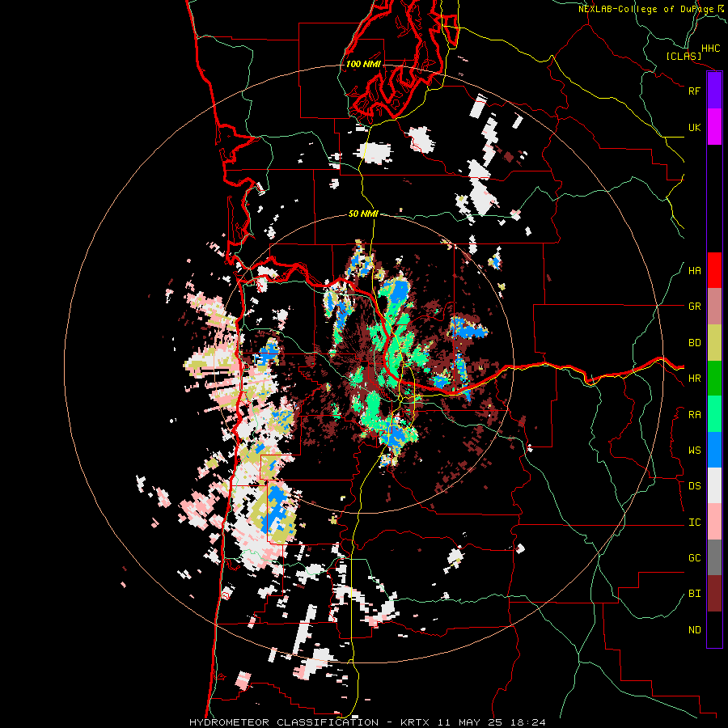
Task: Click the RA legend label
Action: 694,415
